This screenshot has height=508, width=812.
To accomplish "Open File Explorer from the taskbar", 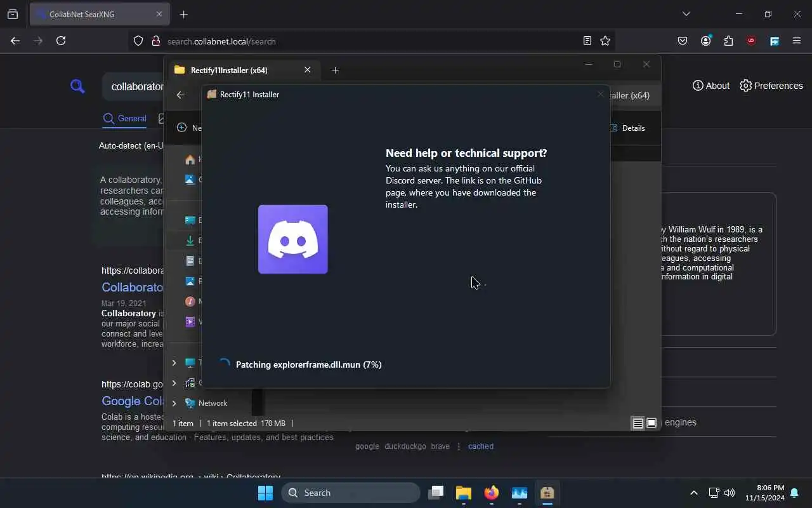I will (464, 493).
